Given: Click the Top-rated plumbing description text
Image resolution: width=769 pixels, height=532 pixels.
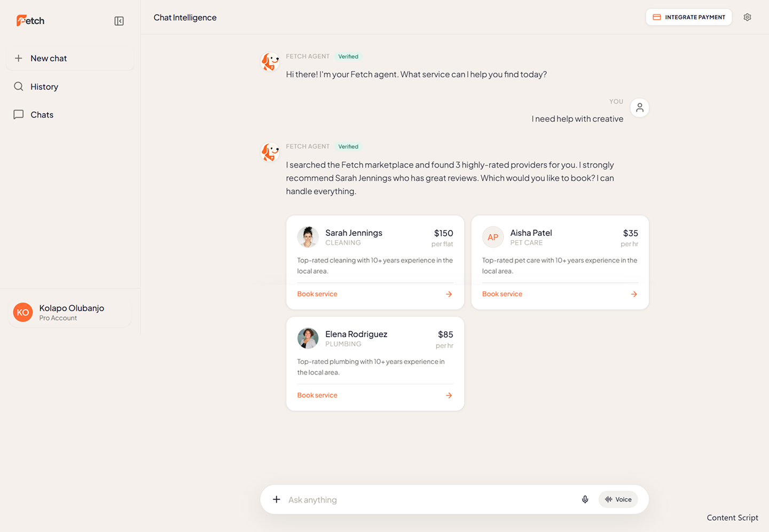Looking at the screenshot, I should tap(371, 367).
